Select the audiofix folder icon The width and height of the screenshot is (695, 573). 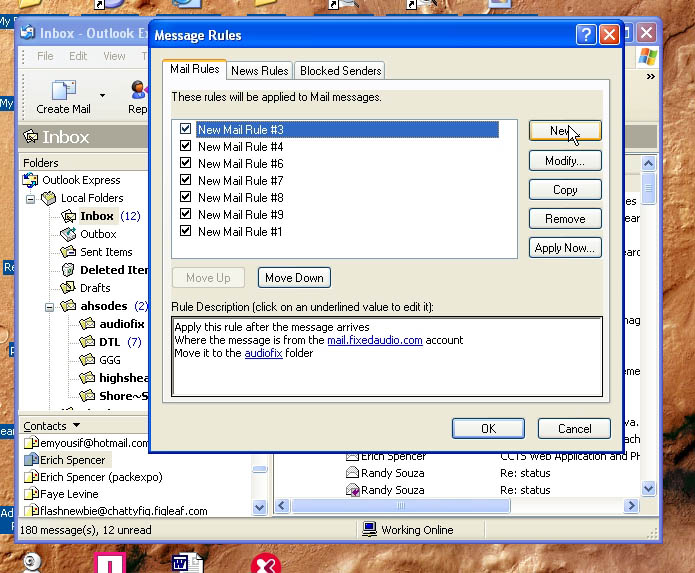point(87,324)
